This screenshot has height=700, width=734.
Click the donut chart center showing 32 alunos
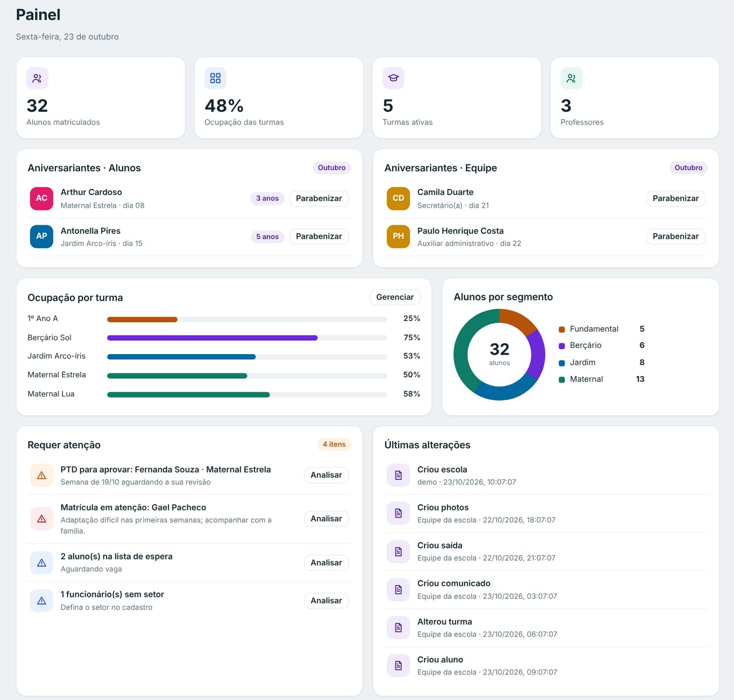tap(500, 354)
